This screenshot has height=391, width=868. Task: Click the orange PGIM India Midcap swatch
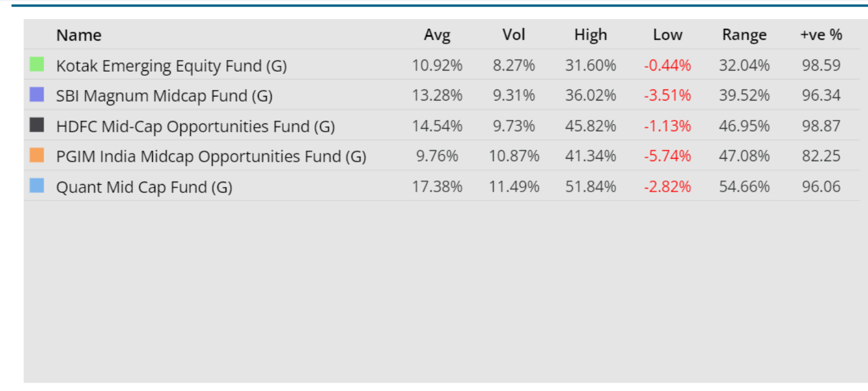coord(37,155)
